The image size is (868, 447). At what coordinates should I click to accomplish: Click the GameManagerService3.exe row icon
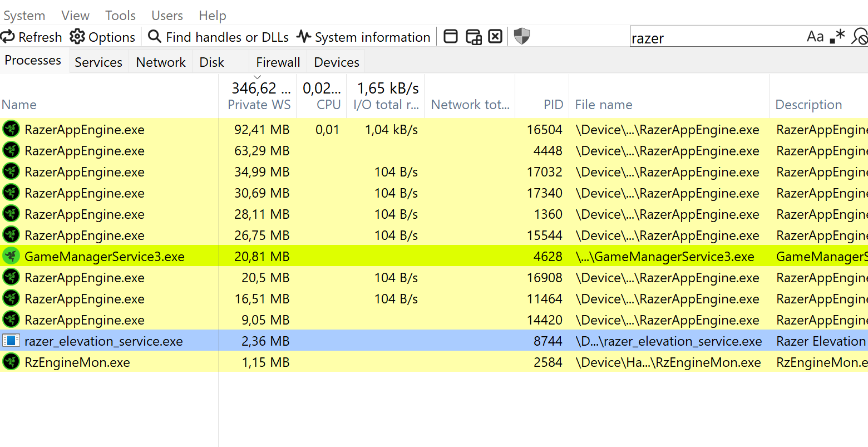(11, 256)
